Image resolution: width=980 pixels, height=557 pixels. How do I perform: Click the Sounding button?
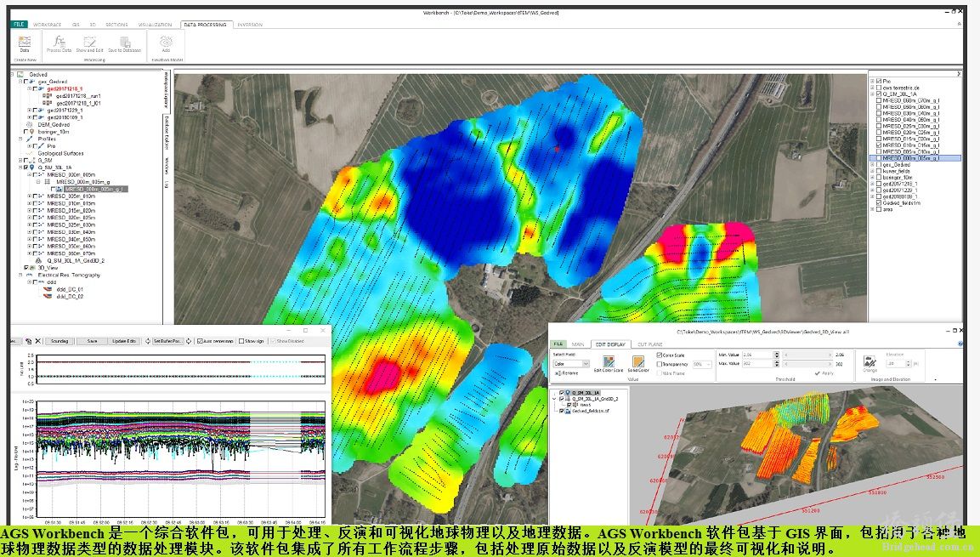pos(59,341)
